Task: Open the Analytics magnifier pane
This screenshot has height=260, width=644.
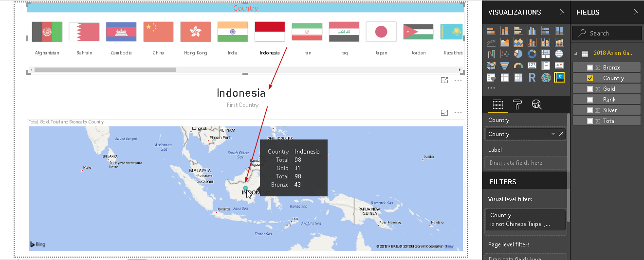Action: 536,104
